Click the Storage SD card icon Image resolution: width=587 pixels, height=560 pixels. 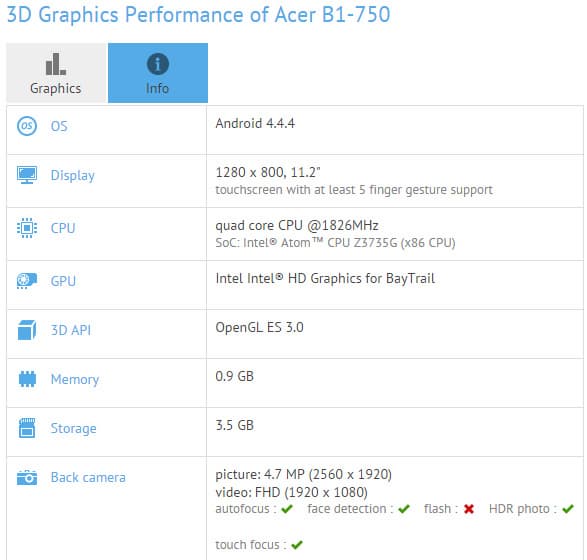coord(27,428)
